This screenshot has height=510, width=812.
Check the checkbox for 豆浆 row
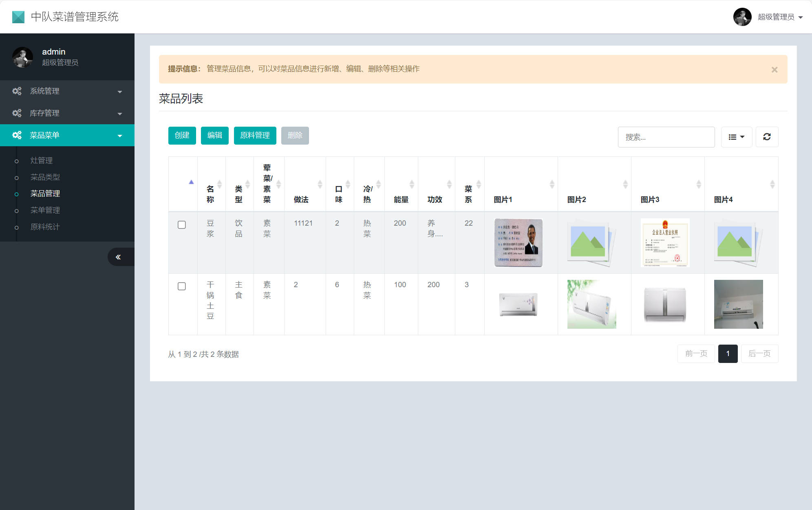pos(182,225)
